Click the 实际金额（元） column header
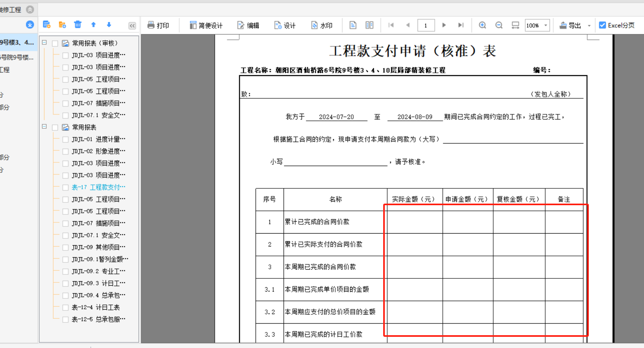Screen dimensions: 644x348 [x=414, y=199]
